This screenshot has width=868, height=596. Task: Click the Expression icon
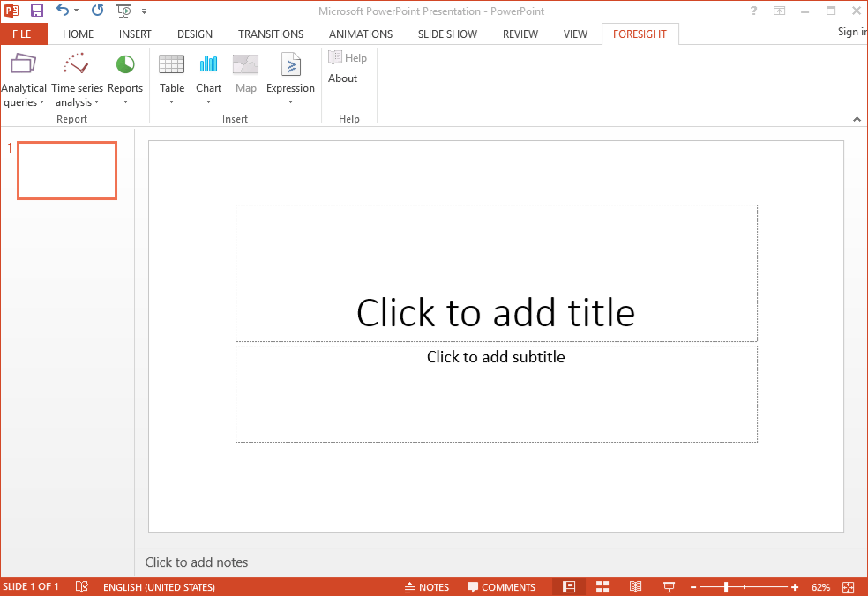[x=290, y=66]
